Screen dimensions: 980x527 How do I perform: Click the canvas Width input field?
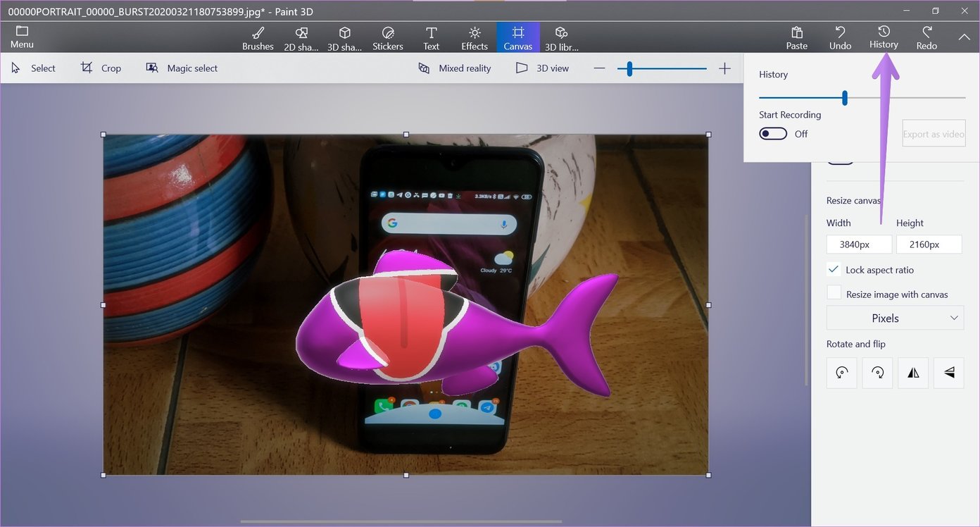(x=859, y=244)
